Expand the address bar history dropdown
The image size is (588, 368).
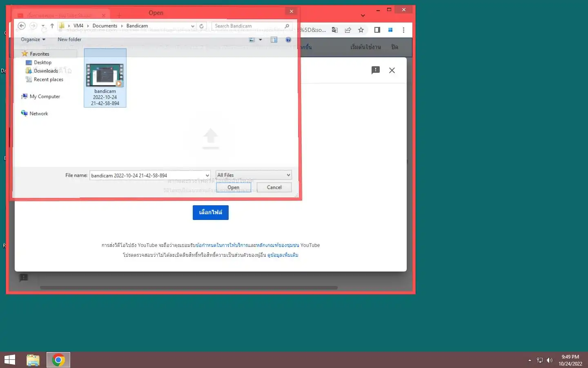193,26
